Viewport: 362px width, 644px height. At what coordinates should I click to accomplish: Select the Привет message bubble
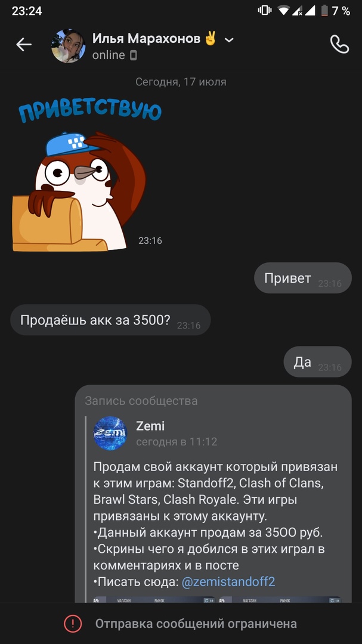(x=303, y=278)
